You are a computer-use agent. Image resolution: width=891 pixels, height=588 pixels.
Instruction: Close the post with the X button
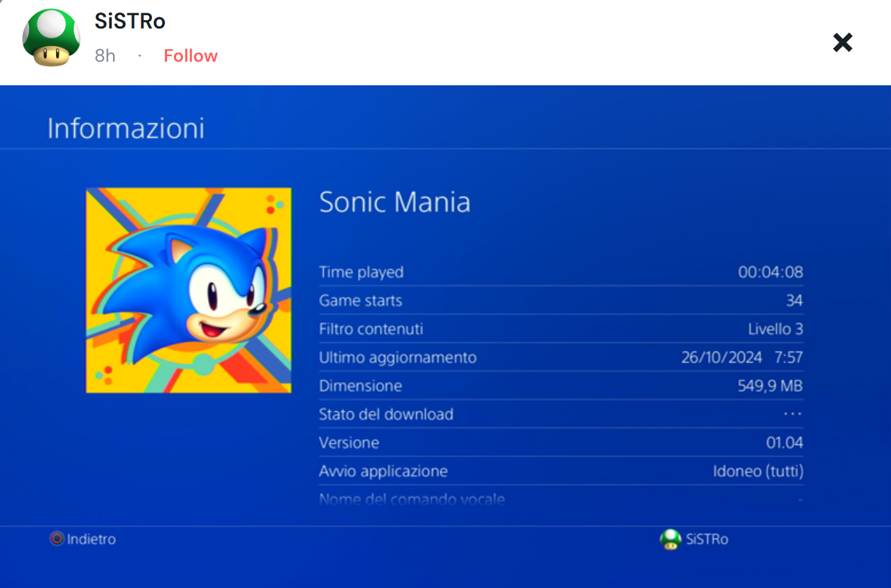tap(842, 43)
